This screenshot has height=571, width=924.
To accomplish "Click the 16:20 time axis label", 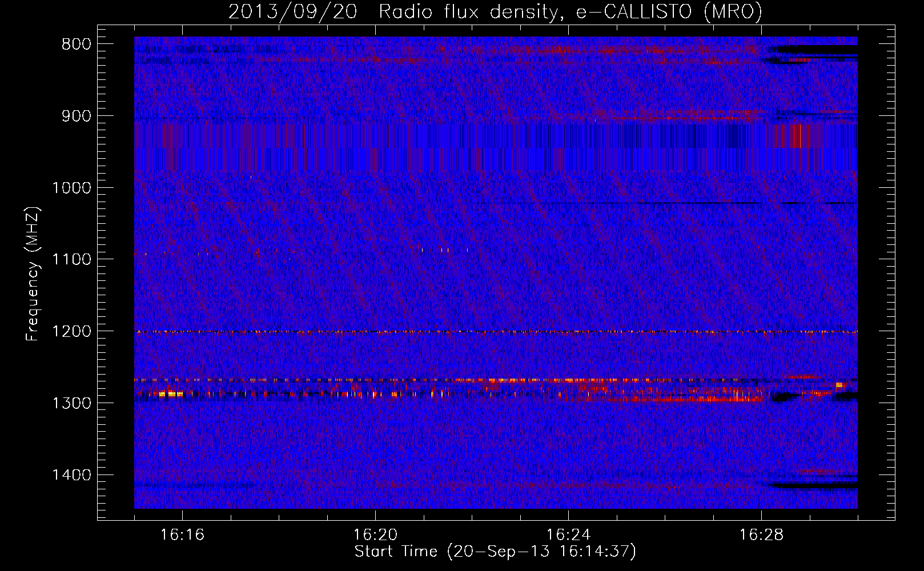I will [375, 535].
